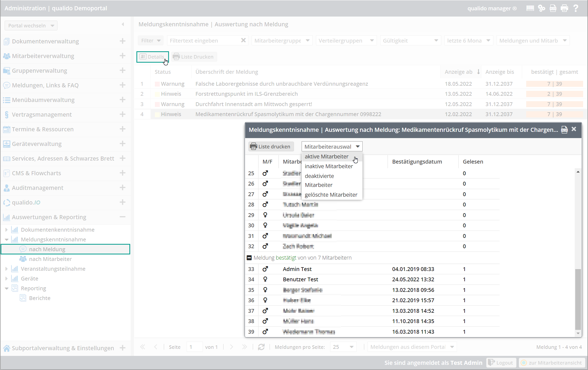This screenshot has width=588, height=370.
Task: Click the barcode icon in the top bar
Action: pos(530,8)
